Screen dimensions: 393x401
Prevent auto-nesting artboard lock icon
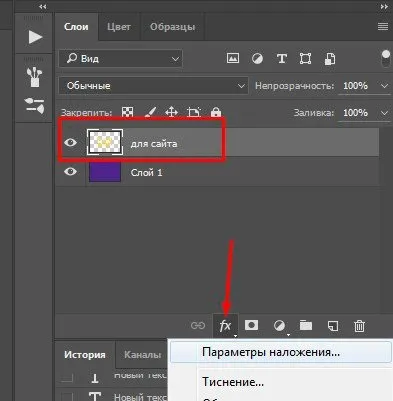(194, 112)
